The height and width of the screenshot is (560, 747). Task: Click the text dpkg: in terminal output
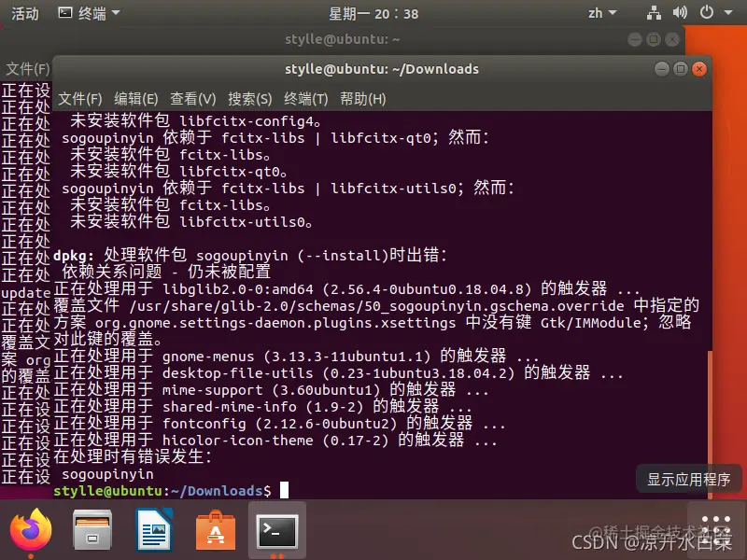tap(74, 256)
